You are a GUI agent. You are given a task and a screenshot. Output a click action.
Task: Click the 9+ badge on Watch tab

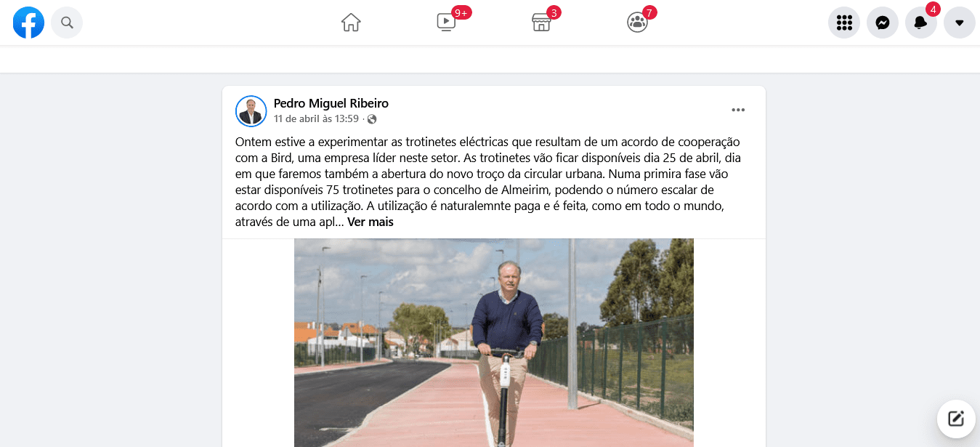tap(461, 12)
